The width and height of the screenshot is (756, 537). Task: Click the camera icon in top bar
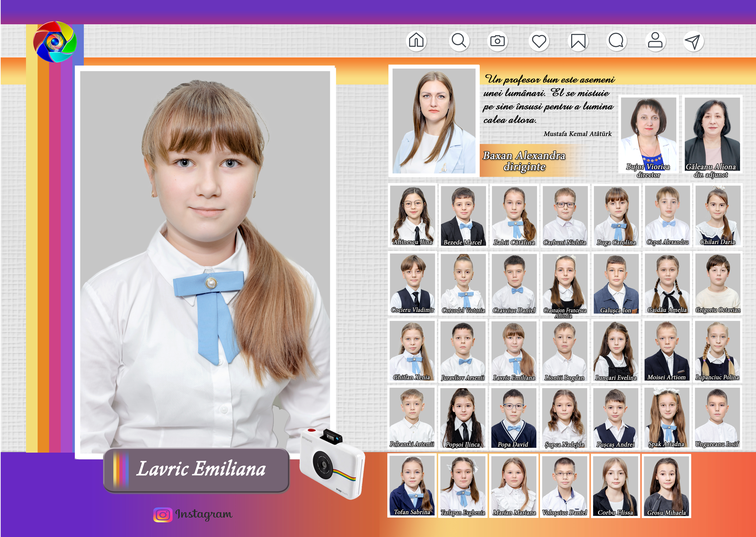tap(497, 41)
